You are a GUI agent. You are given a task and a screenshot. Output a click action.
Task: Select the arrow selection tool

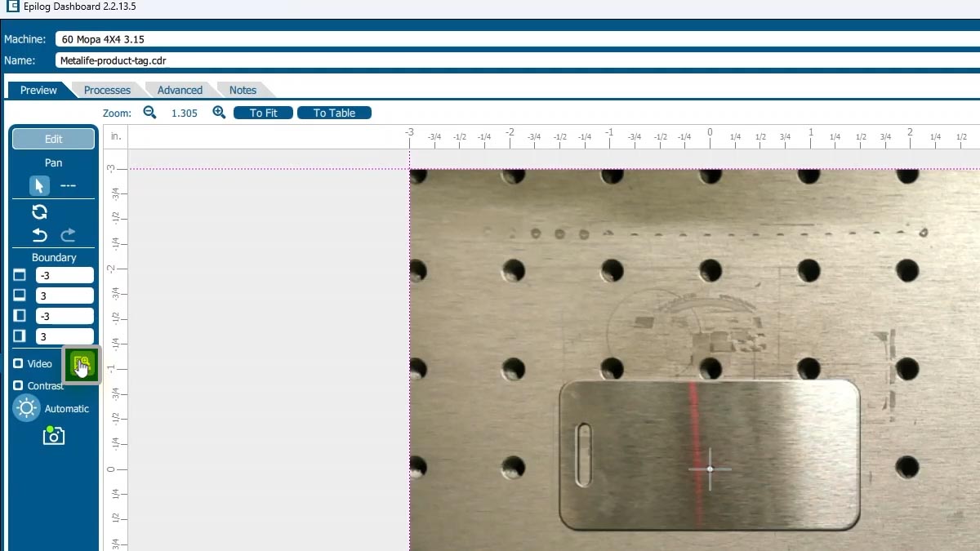click(39, 185)
